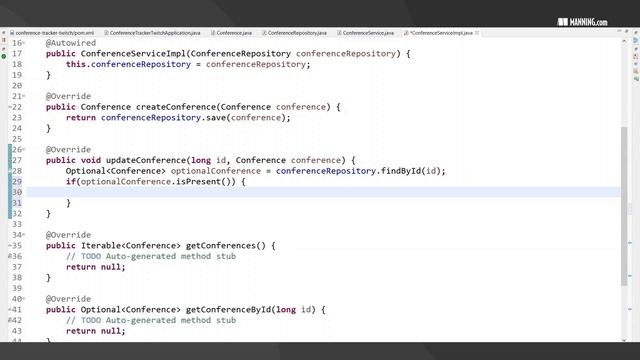Click the getConferences method name
Screen dimensions: 640x360
pos(221,245)
